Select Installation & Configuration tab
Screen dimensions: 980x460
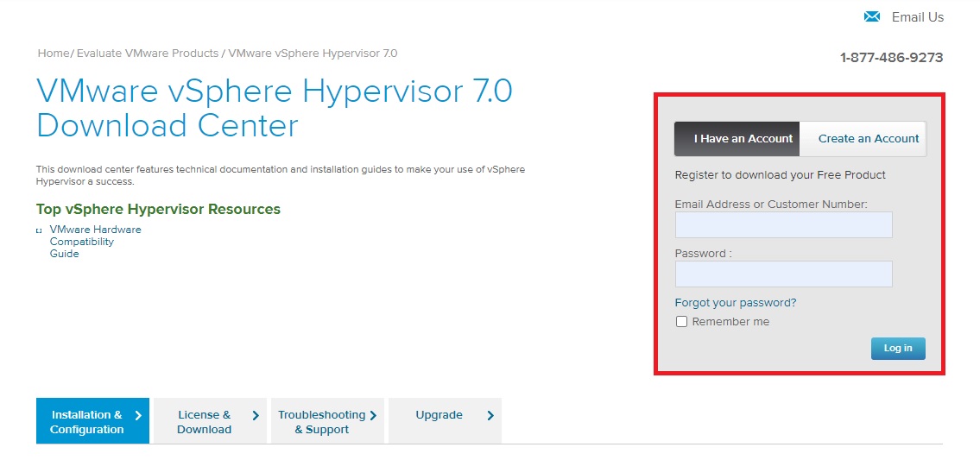coord(92,421)
